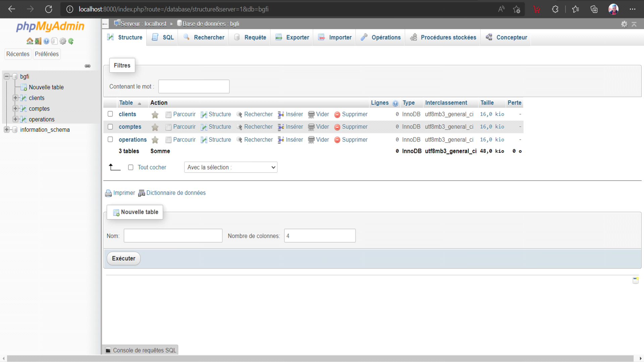Screen dimensions: 644x362
Task: Open the Exporter tab
Action: (x=292, y=38)
